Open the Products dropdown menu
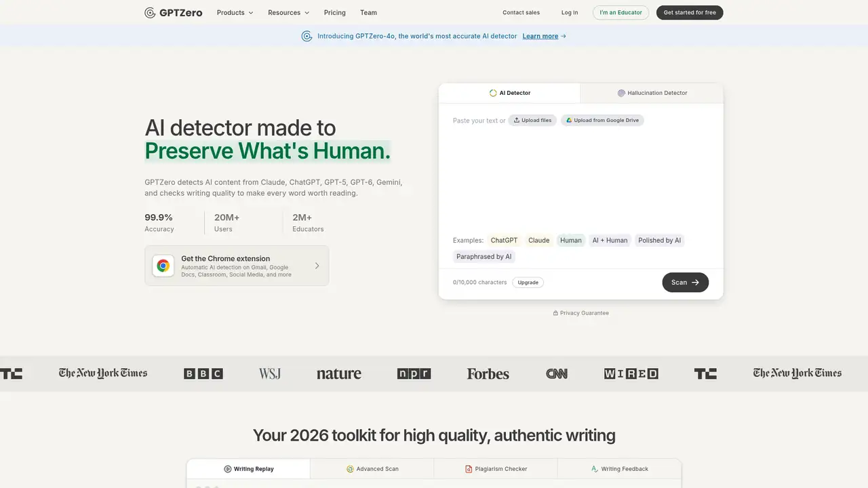868x488 pixels. [235, 12]
